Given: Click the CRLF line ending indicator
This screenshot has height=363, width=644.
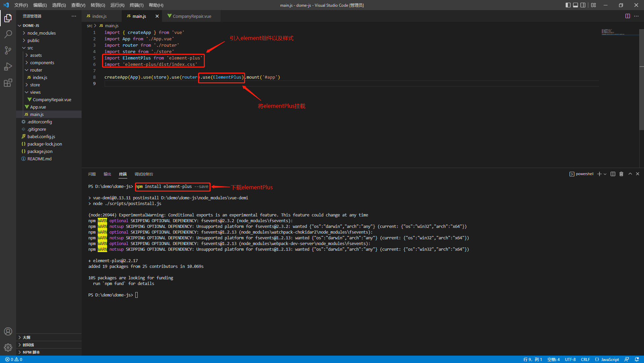Looking at the screenshot, I should tap(585, 359).
